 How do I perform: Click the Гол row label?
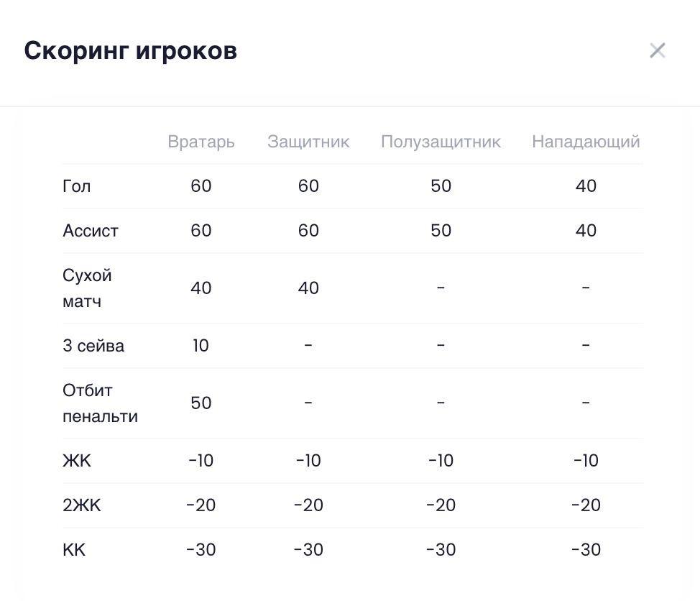coord(77,186)
